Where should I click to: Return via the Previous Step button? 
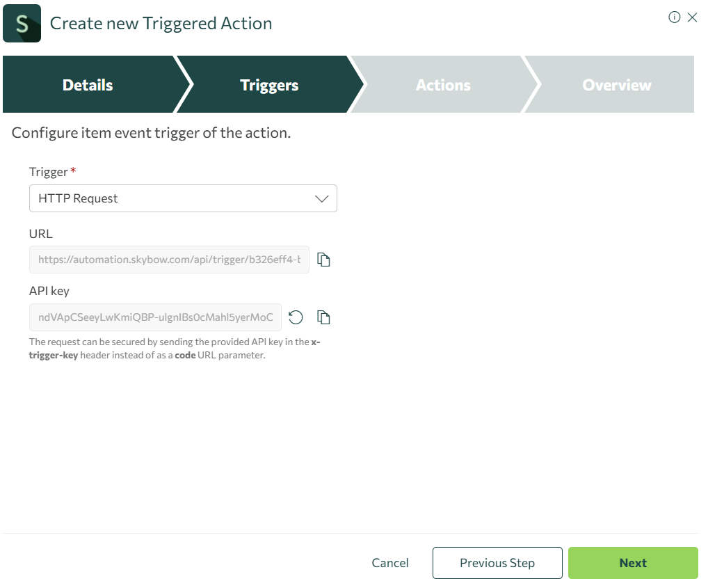pos(497,563)
